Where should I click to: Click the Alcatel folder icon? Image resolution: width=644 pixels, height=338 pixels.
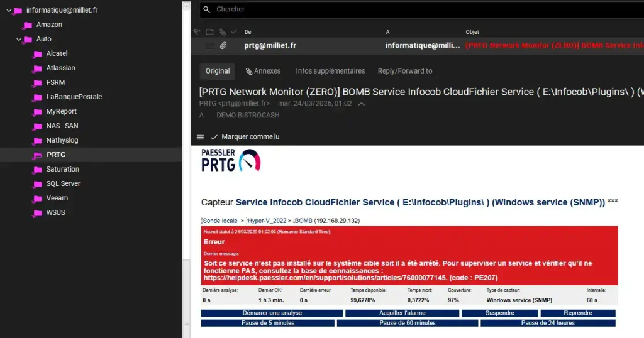(x=37, y=54)
